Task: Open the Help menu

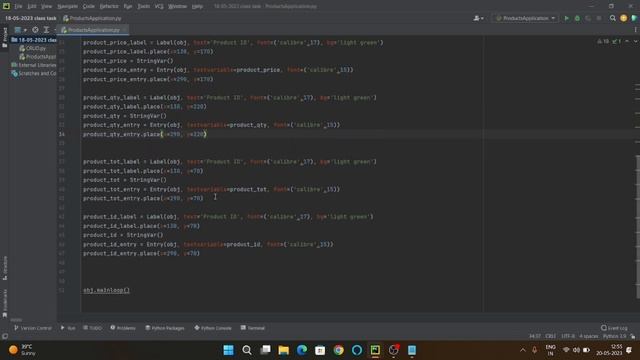Action: point(197,7)
